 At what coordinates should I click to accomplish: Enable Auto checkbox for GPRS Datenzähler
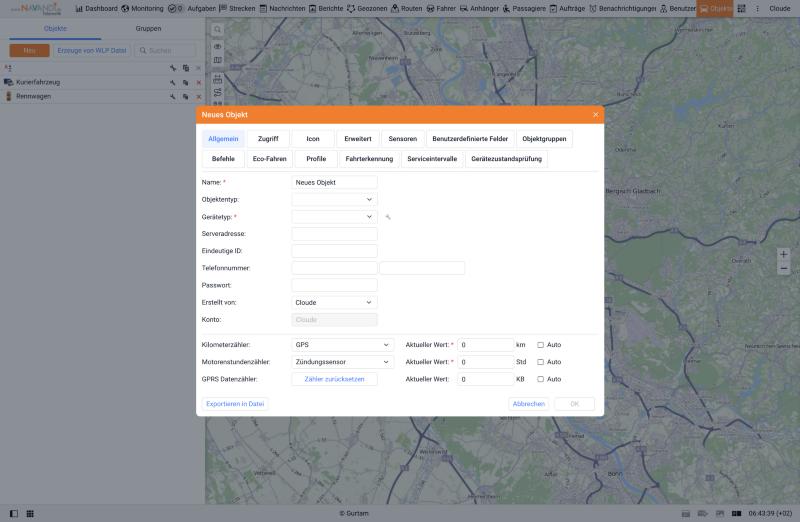(x=540, y=379)
